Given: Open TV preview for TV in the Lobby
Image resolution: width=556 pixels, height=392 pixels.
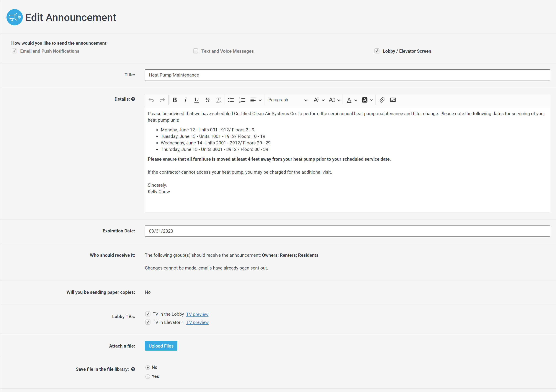Looking at the screenshot, I should (197, 314).
